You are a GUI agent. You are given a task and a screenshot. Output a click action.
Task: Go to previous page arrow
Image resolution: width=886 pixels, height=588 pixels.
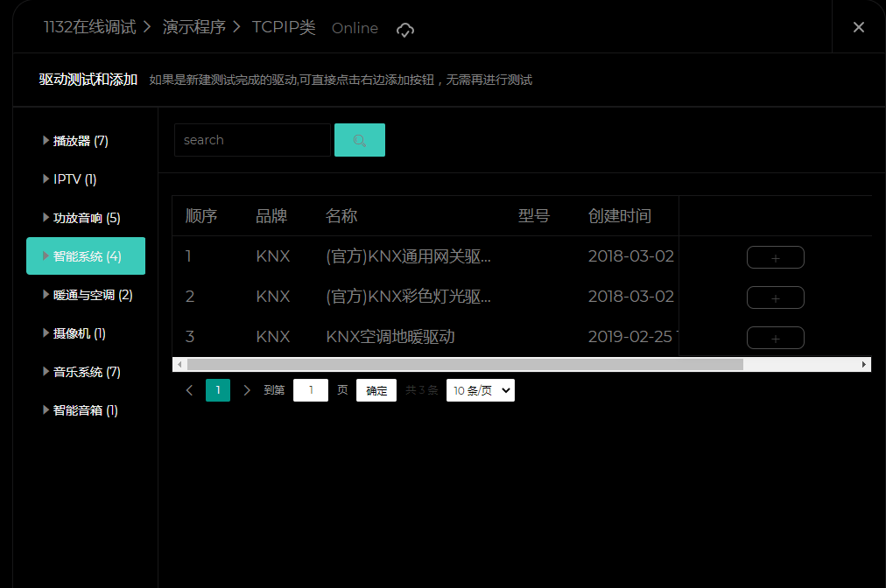[x=190, y=390]
